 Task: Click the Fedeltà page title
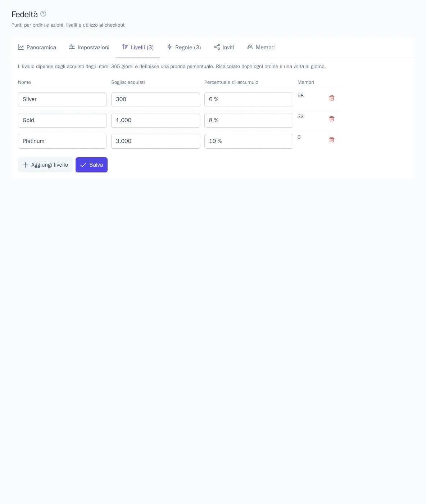pyautogui.click(x=24, y=14)
